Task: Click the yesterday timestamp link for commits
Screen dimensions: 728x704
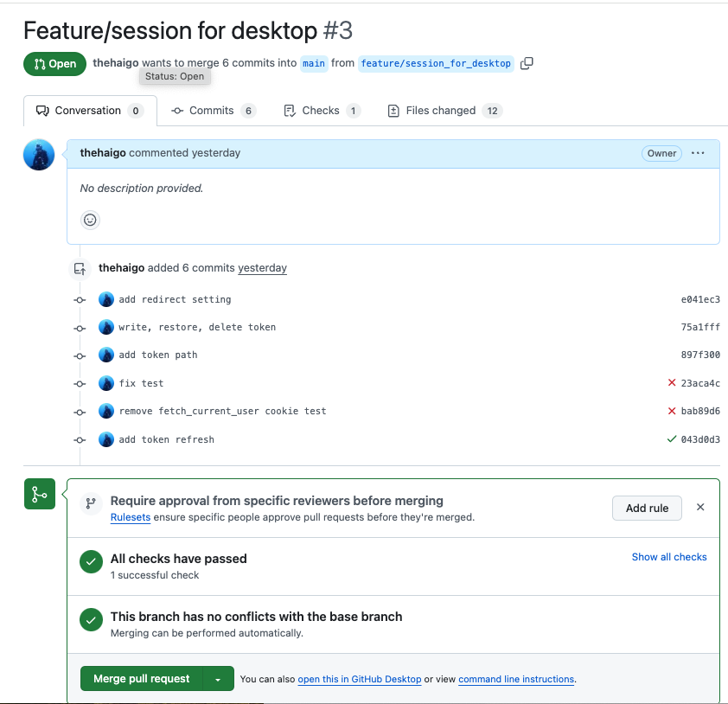Action: (262, 268)
